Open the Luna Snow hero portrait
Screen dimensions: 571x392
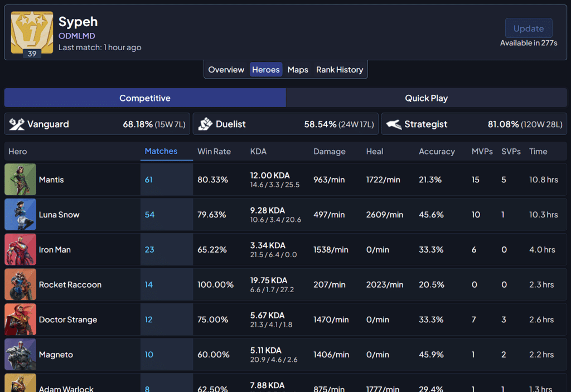point(21,214)
